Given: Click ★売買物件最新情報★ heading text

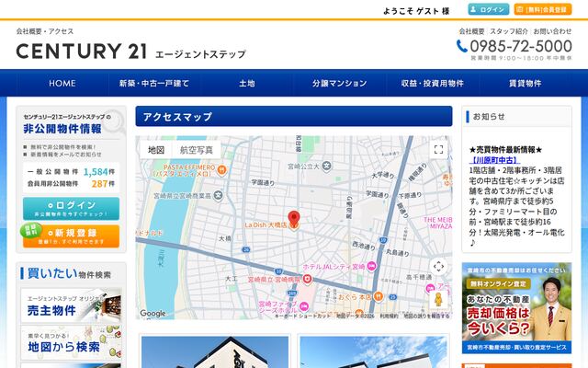Looking at the screenshot, I should pos(505,150).
